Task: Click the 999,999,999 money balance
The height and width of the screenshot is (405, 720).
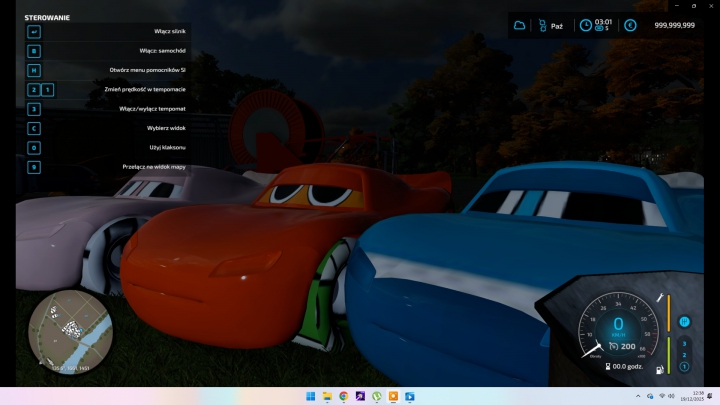Action: [674, 25]
